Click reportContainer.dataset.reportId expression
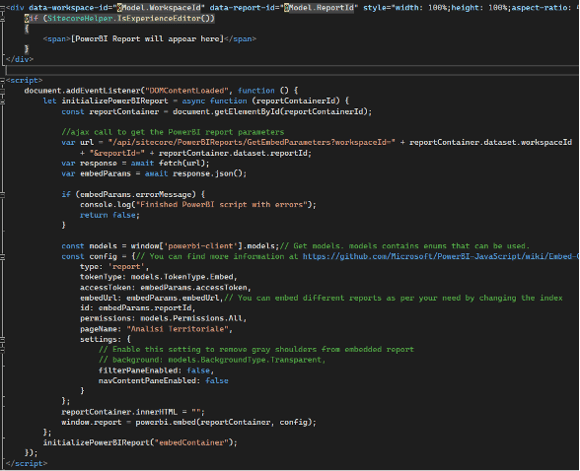 pyautogui.click(x=233, y=153)
